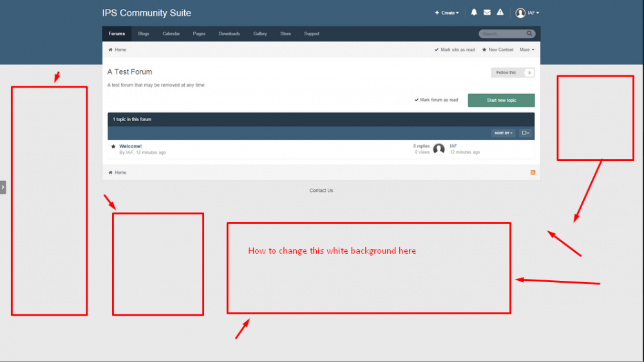Open the Contact Us link

(x=321, y=191)
